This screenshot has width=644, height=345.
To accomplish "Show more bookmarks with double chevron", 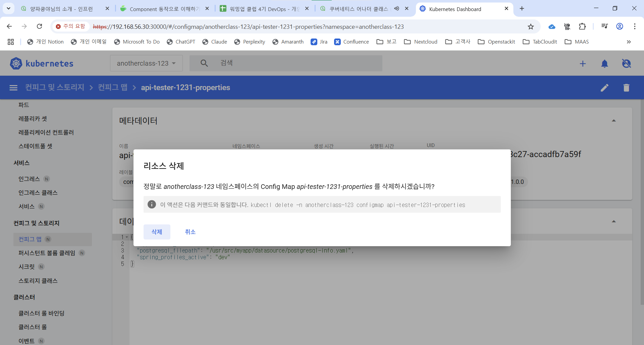I will (629, 42).
